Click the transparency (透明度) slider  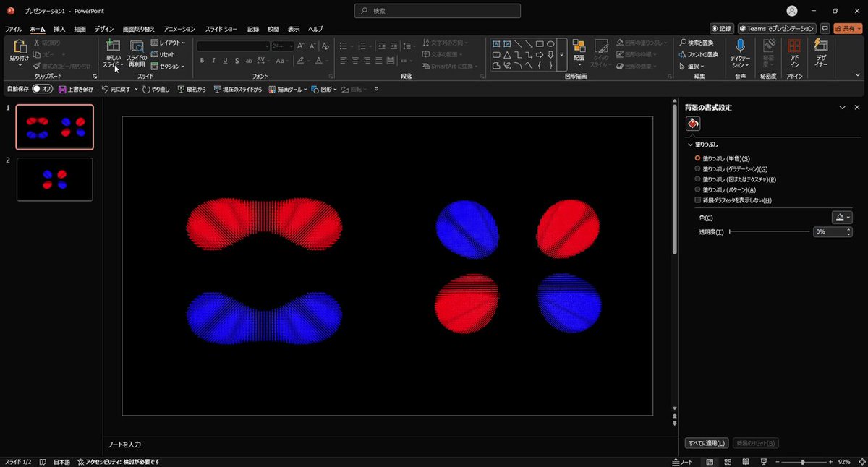click(x=770, y=231)
